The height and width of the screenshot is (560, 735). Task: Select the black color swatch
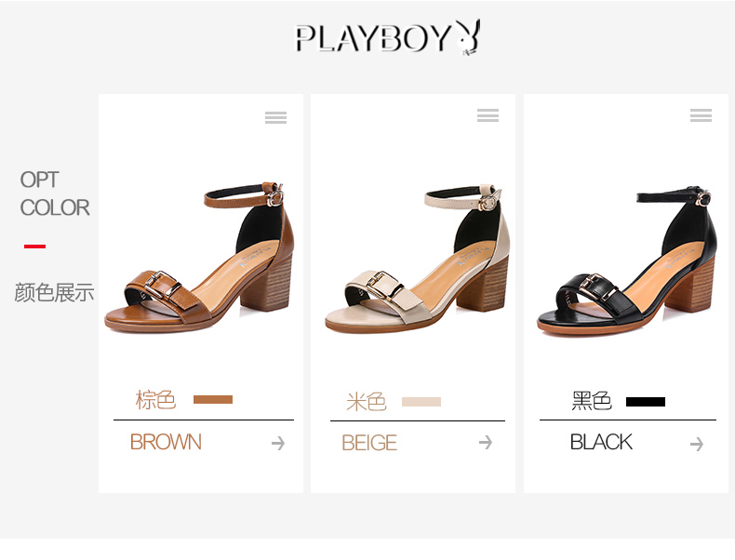(x=646, y=402)
